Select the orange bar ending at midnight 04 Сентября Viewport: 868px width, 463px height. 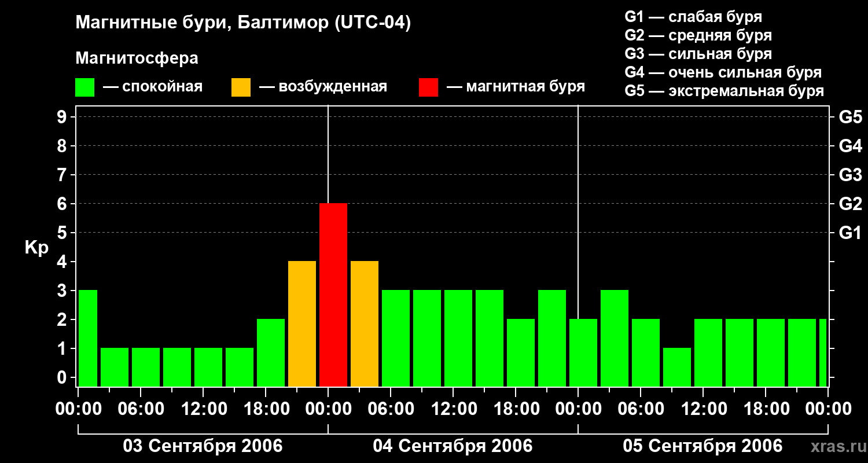click(x=302, y=324)
